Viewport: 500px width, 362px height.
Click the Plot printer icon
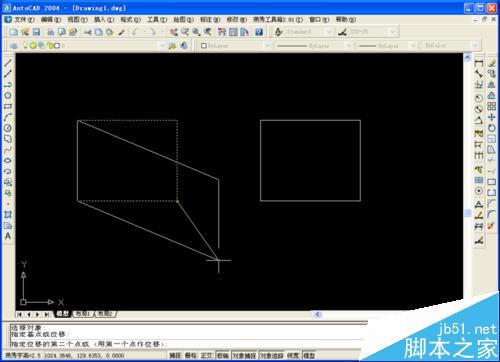[51, 32]
